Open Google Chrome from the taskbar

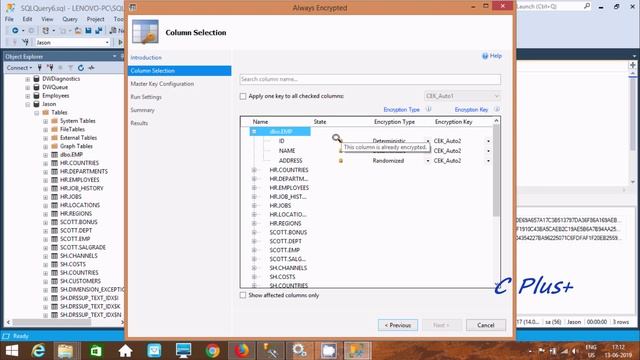click(x=212, y=351)
